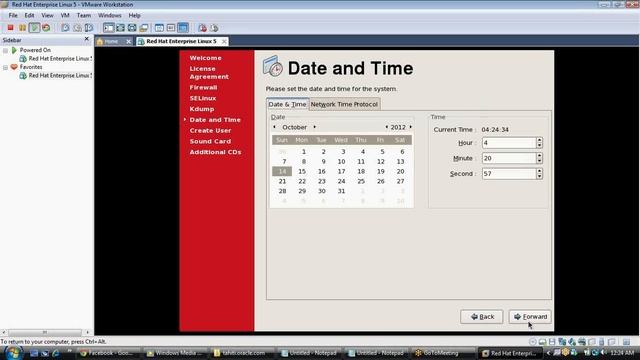
Task: Open Windows Media taskbar window
Action: (x=177, y=353)
